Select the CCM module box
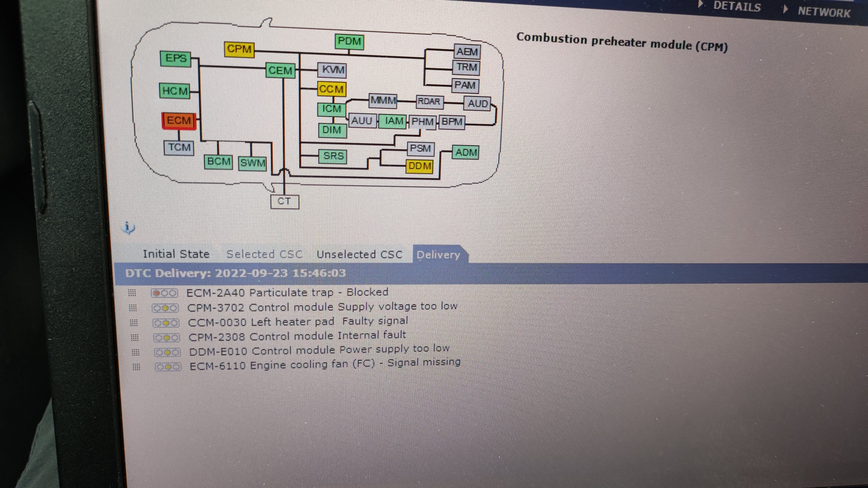Screen dimensions: 868x488 332,89
